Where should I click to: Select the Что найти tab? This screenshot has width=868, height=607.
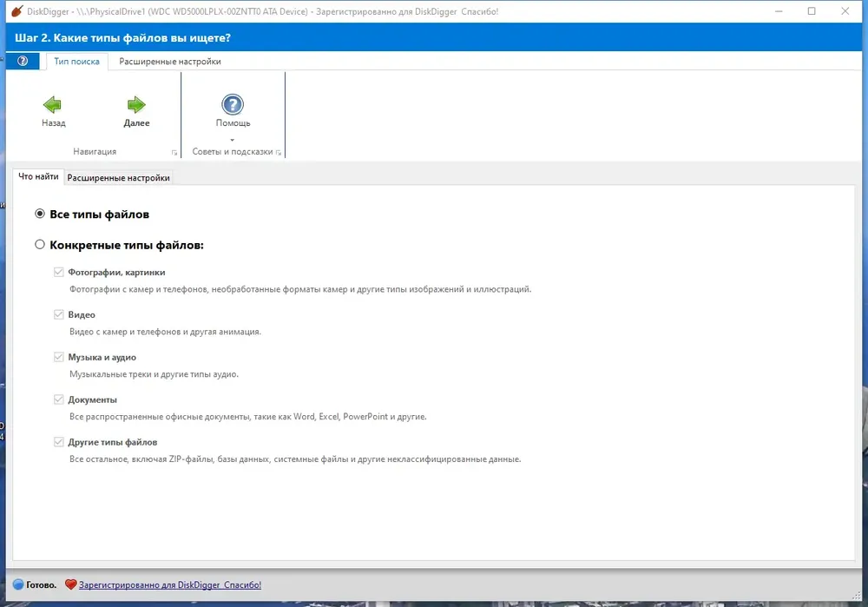(x=38, y=176)
